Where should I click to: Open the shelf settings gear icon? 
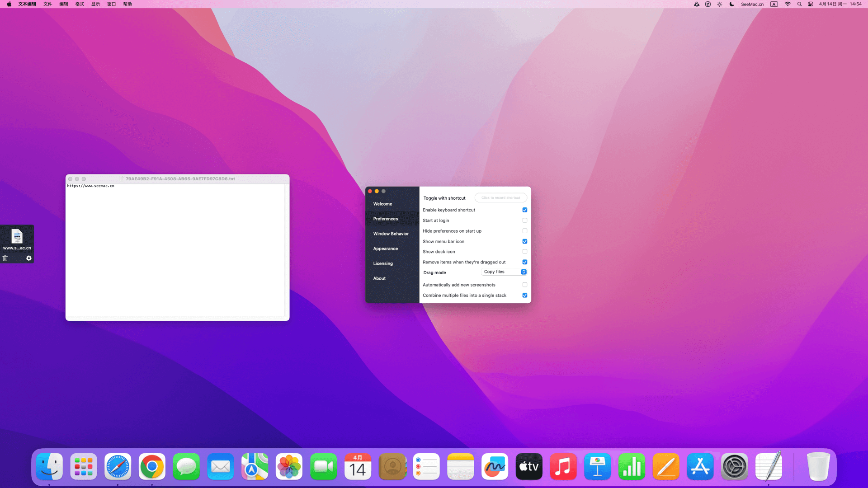tap(29, 258)
